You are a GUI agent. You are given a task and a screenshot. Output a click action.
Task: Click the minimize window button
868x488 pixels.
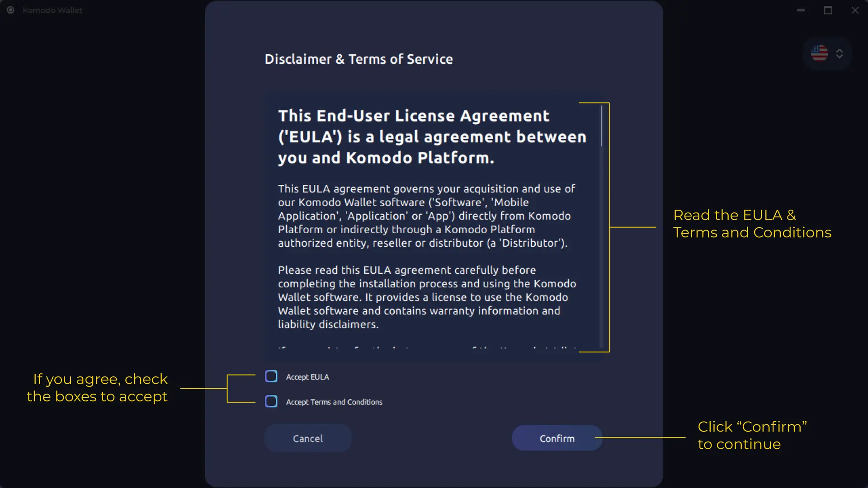(801, 10)
